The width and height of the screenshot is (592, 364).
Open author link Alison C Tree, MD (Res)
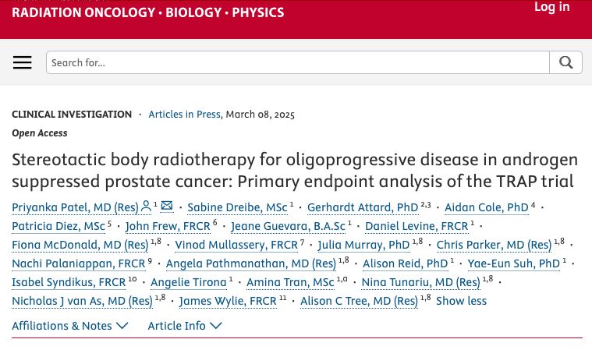tap(359, 301)
